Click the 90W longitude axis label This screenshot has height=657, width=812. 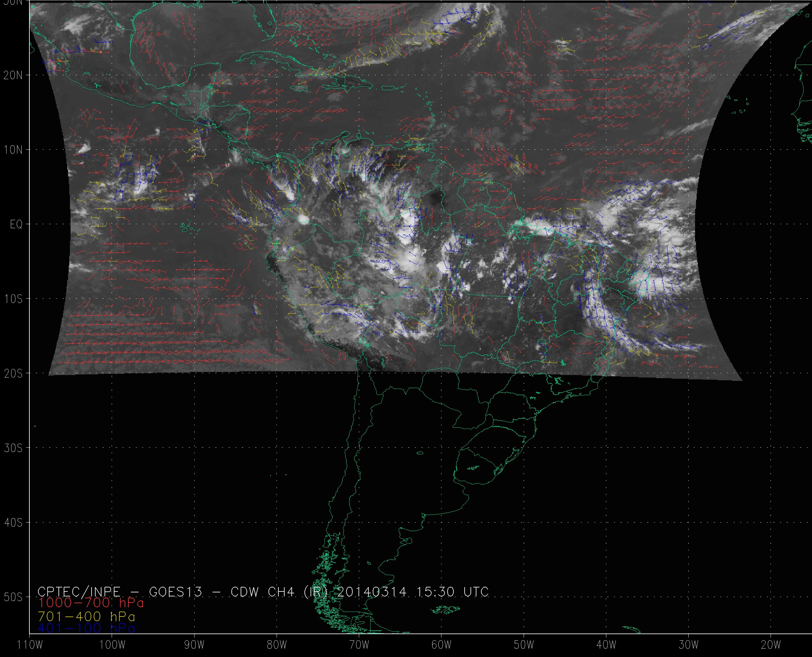pos(195,645)
